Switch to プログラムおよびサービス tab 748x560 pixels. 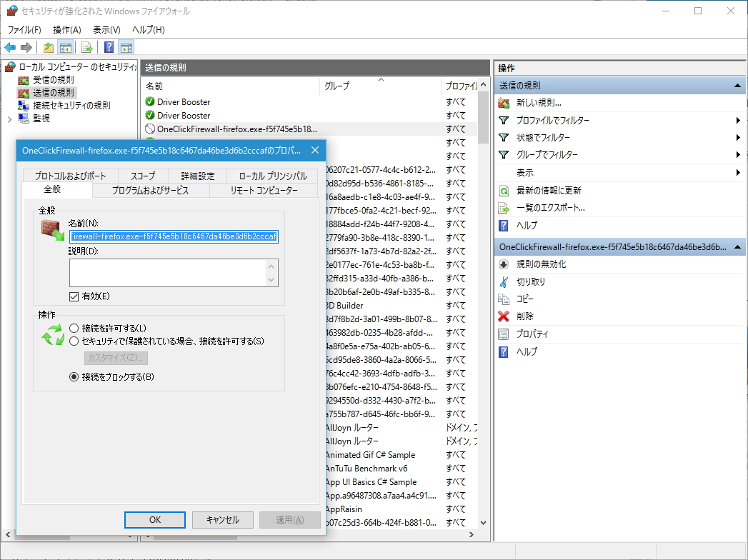point(151,190)
